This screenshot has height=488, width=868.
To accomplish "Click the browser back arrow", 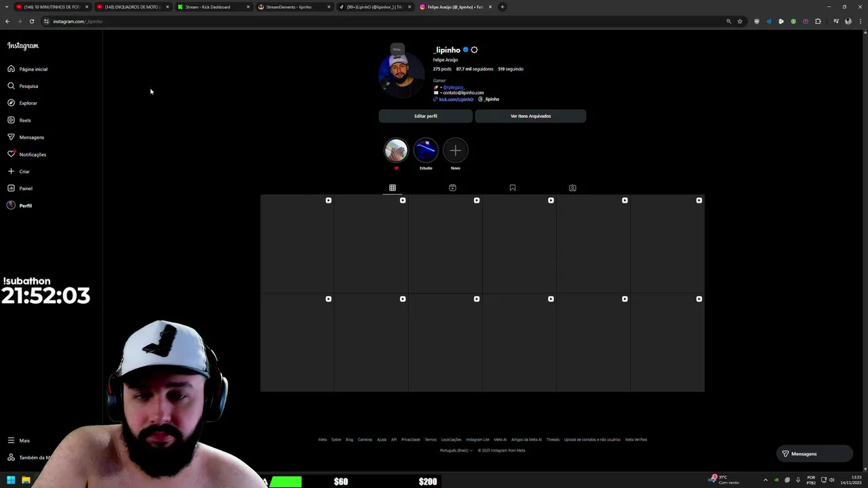I will [x=7, y=21].
